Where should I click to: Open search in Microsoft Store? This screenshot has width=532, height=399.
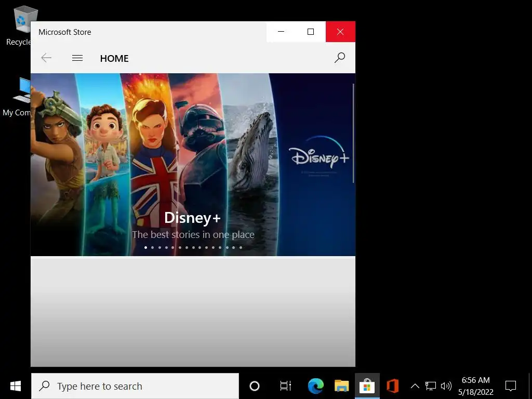coord(340,58)
